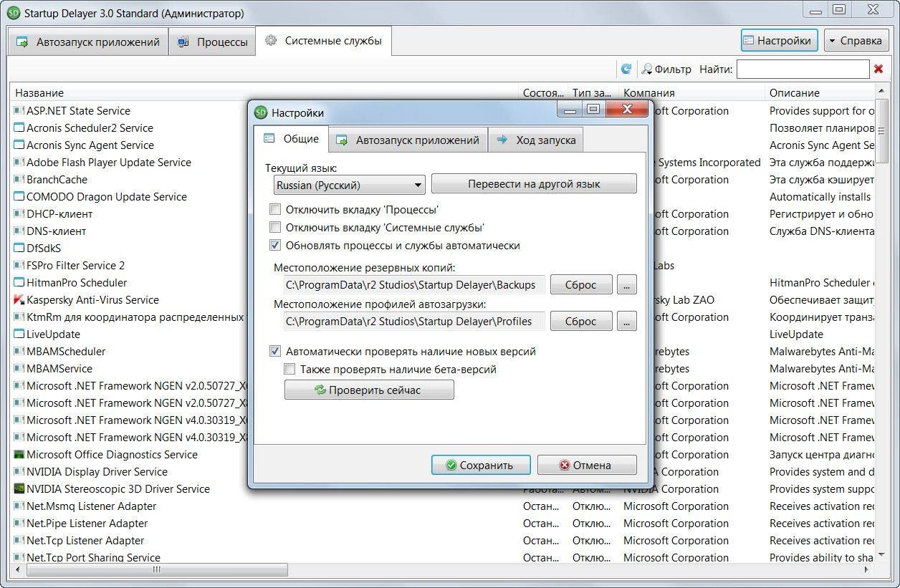Click the Настройки toolbar button
900x588 pixels.
[780, 41]
